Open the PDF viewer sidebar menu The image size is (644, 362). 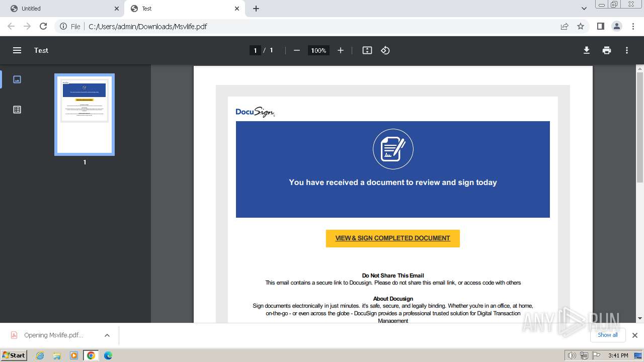pyautogui.click(x=17, y=50)
